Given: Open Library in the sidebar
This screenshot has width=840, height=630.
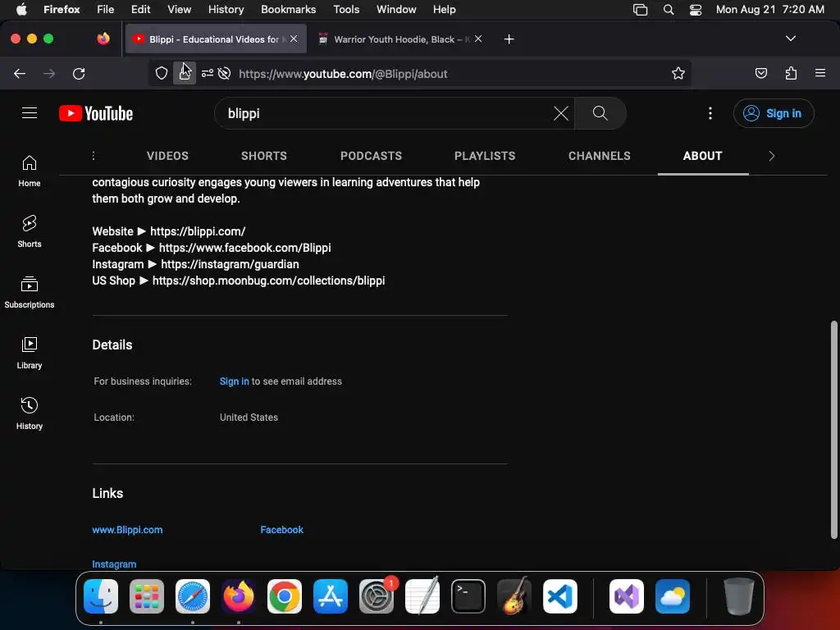Looking at the screenshot, I should tap(30, 353).
